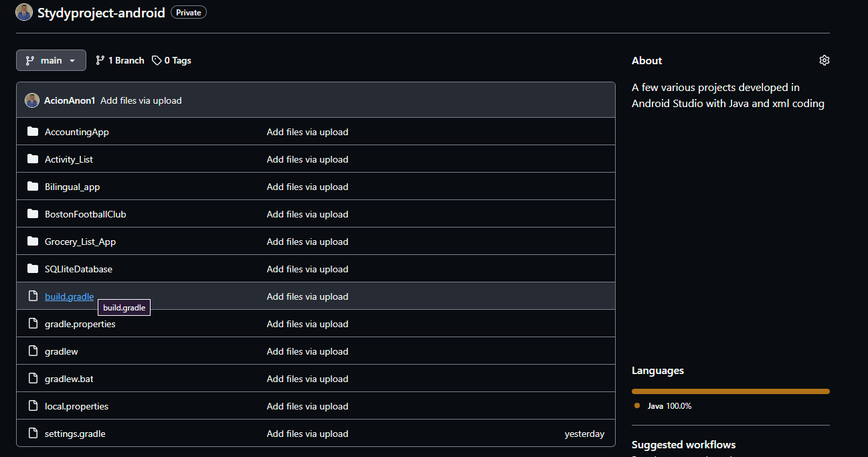Open the main branch dropdown
Image resolution: width=868 pixels, height=457 pixels.
51,60
